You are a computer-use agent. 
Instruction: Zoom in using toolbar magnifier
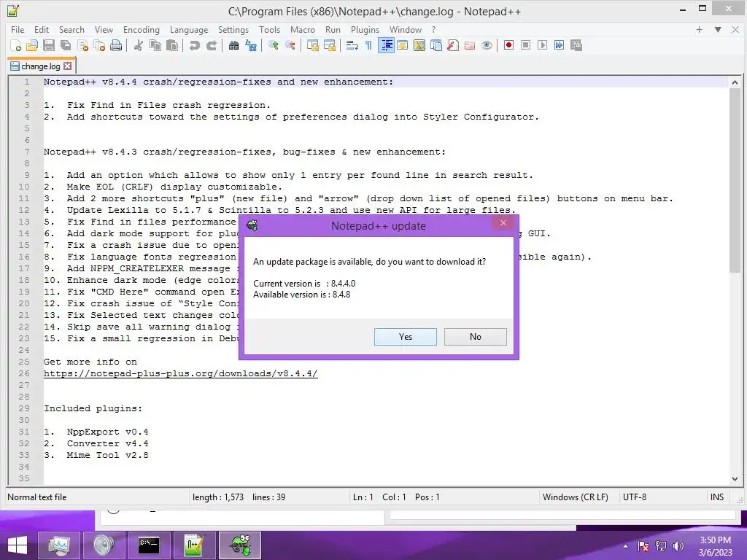(x=273, y=45)
